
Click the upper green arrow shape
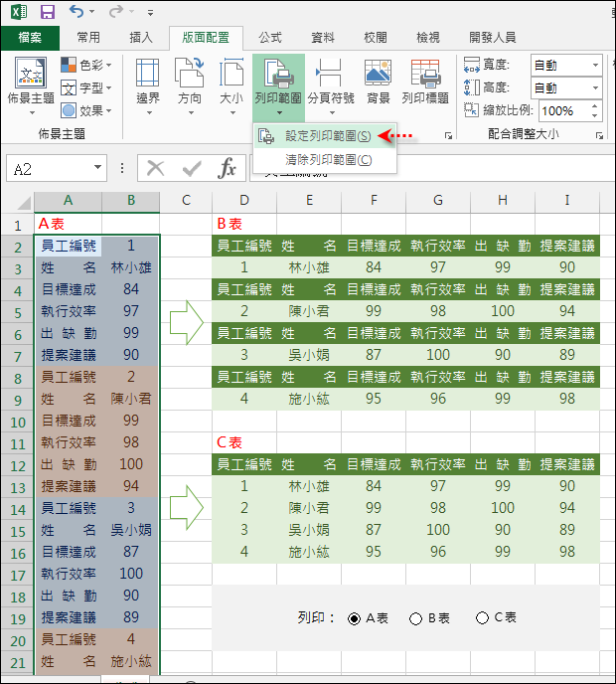click(187, 322)
